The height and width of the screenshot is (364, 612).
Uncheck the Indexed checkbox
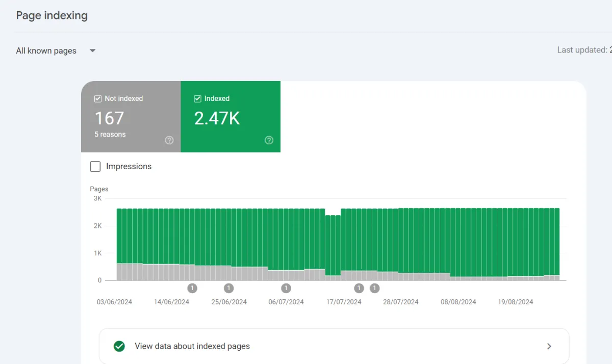[198, 99]
